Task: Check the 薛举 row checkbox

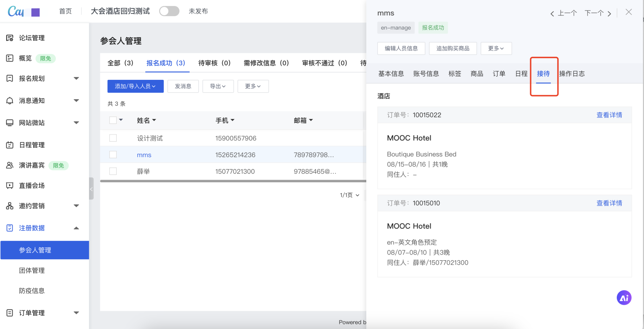Action: click(x=113, y=171)
